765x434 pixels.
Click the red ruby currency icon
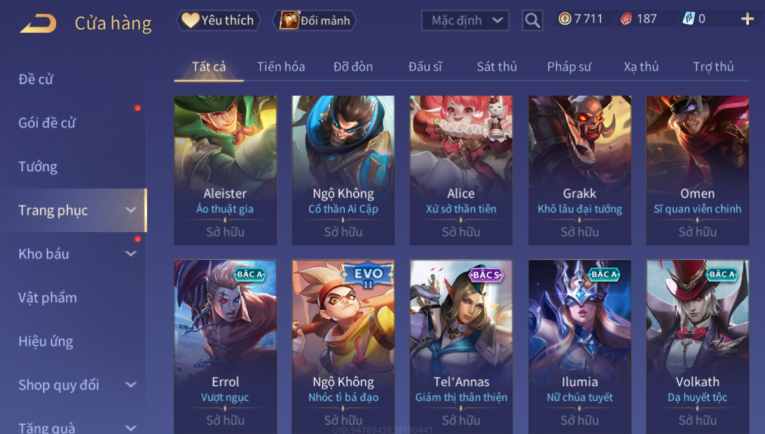626,19
